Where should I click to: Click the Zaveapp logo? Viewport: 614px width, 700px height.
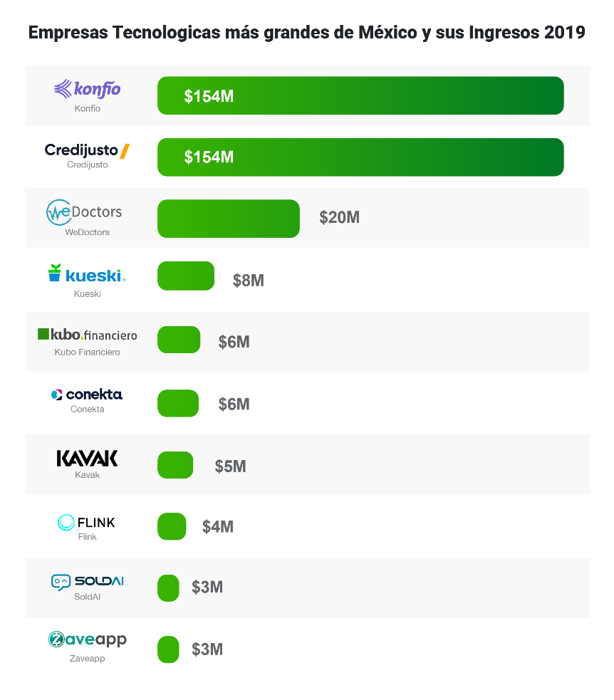click(x=87, y=639)
